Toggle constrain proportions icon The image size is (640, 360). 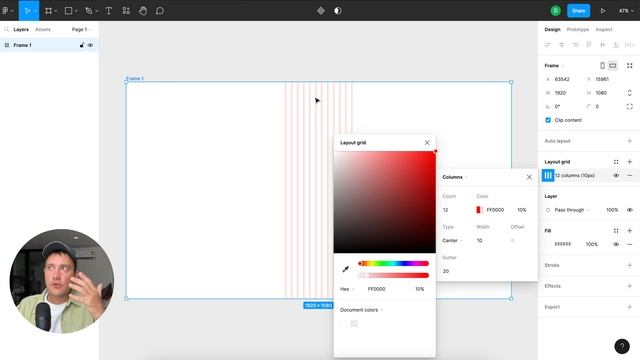(x=630, y=93)
